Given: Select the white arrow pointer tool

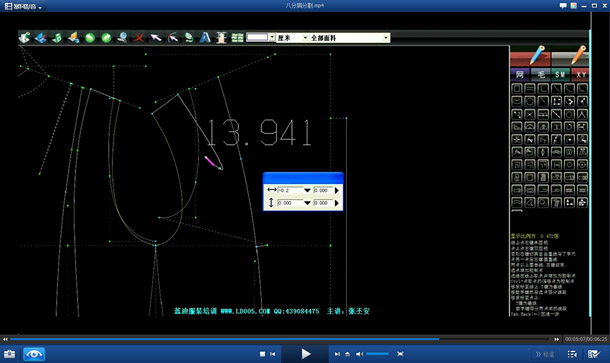Looking at the screenshot, I should (156, 38).
